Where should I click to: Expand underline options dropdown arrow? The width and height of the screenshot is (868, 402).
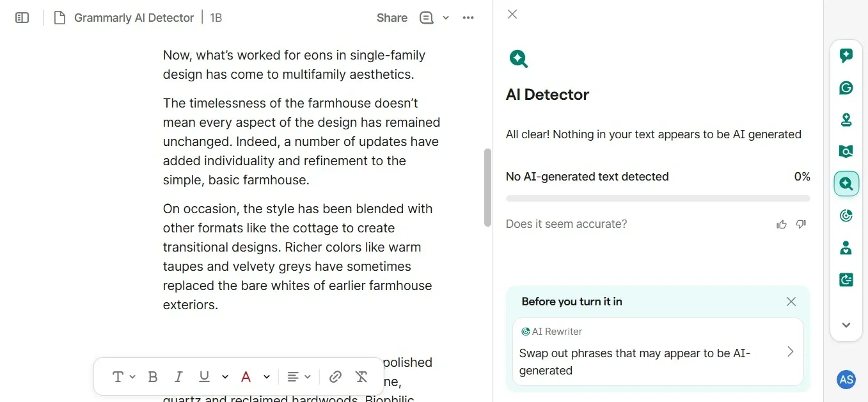click(x=225, y=376)
